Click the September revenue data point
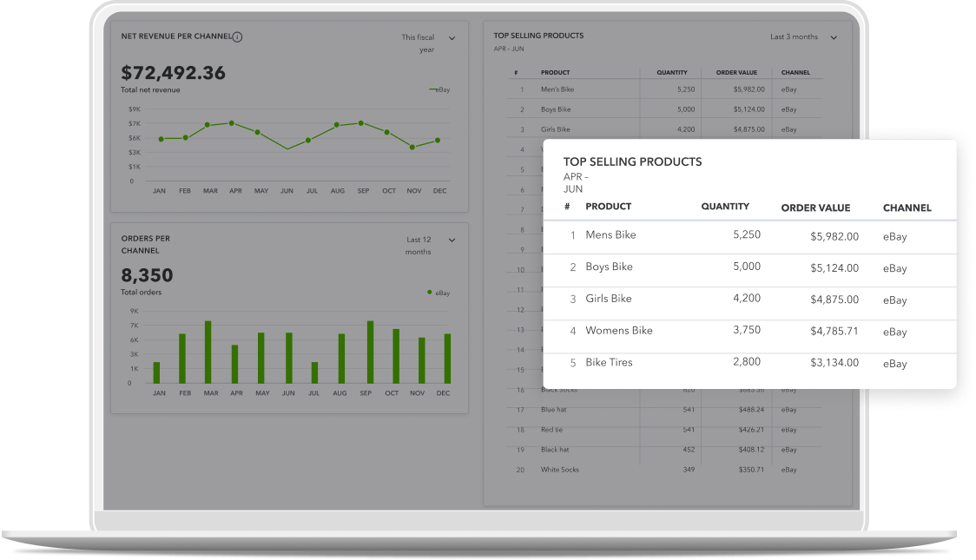976x560 pixels. click(x=361, y=123)
